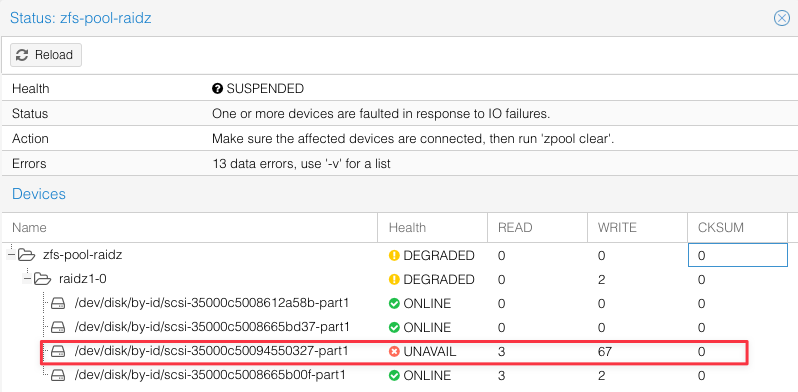The width and height of the screenshot is (798, 392).
Task: Sort by the Health column header
Action: (x=433, y=228)
